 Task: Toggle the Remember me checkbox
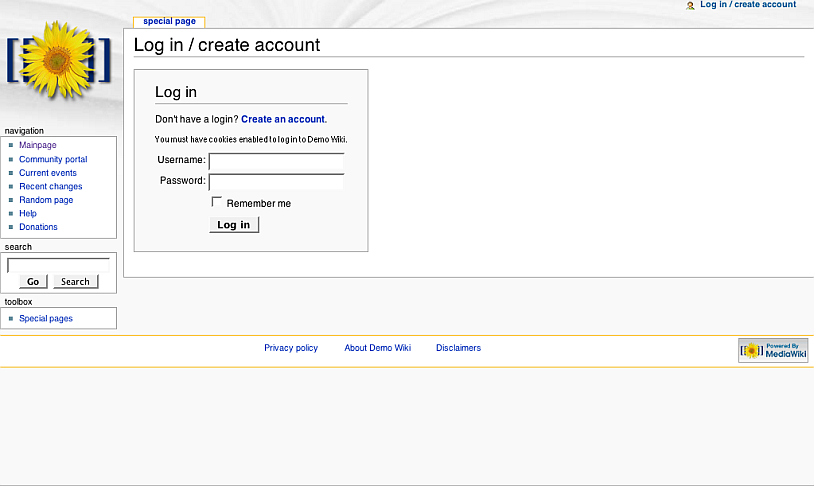tap(216, 201)
